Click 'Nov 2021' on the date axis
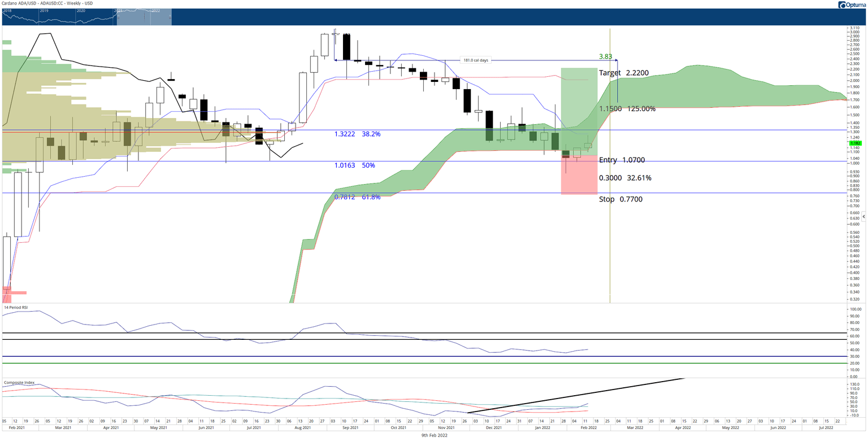 coord(446,428)
